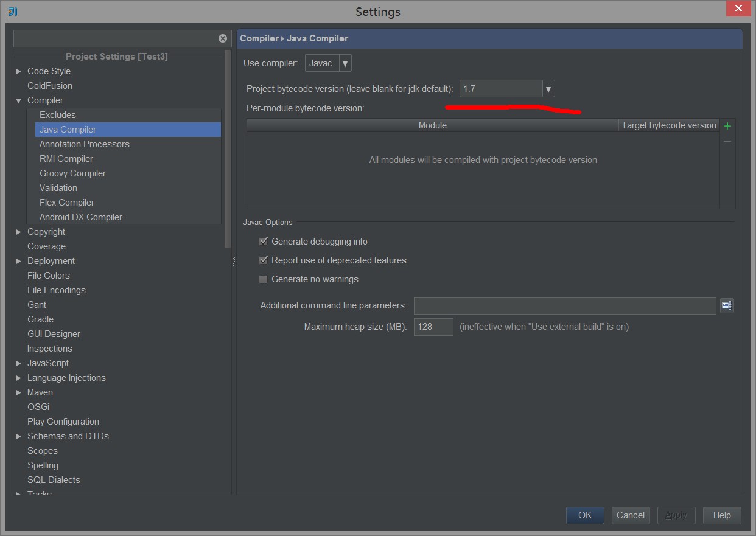Remove entry with the minus icon

tap(727, 141)
